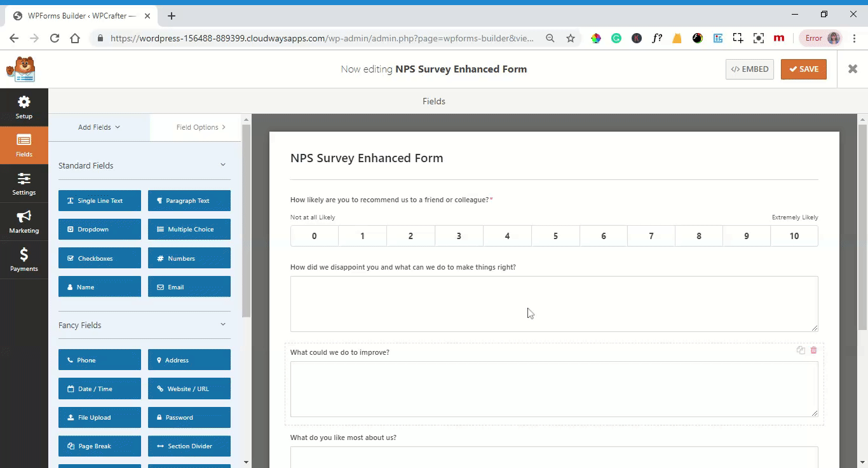Add a Numbers field
Viewport: 868px width, 468px height.
[189, 258]
